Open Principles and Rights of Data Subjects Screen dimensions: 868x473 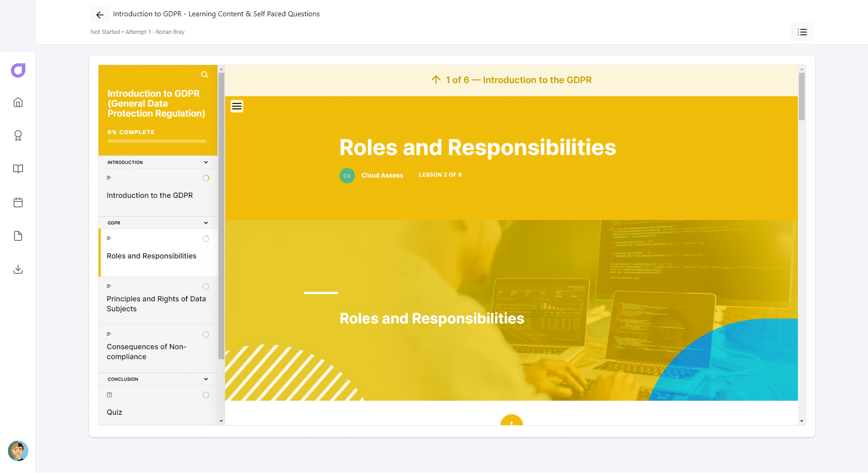[158, 301]
